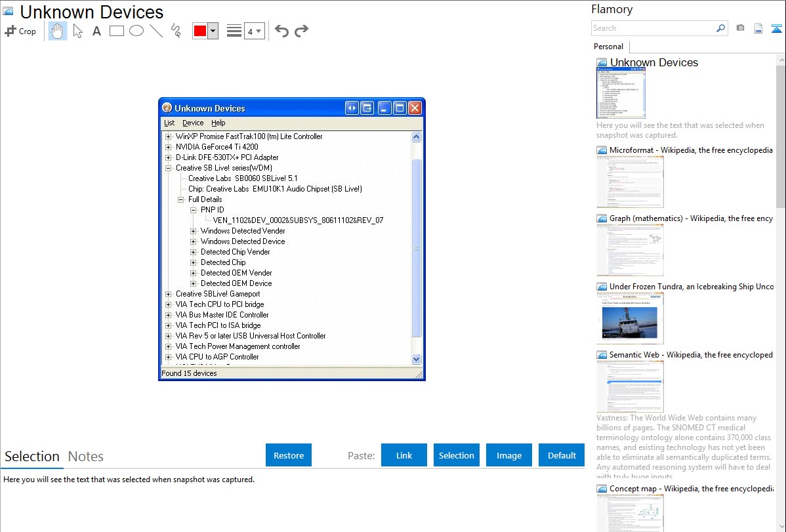Expand Windows Detected Device node
Image resolution: width=786 pixels, height=532 pixels.
194,241
